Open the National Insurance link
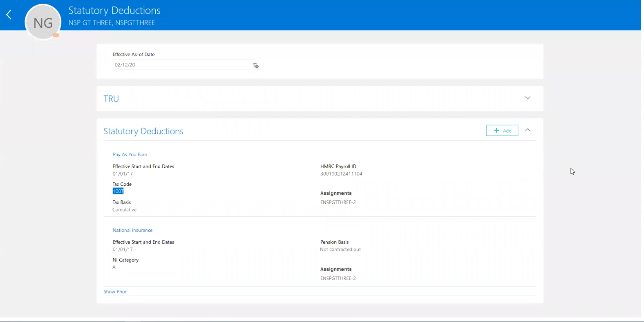The height and width of the screenshot is (322, 644). 132,230
